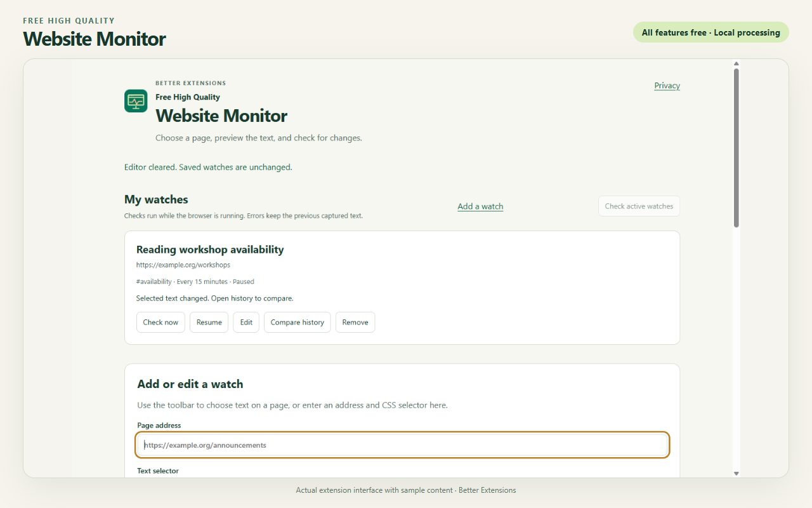Run Check now for Reading workshop

click(x=160, y=322)
